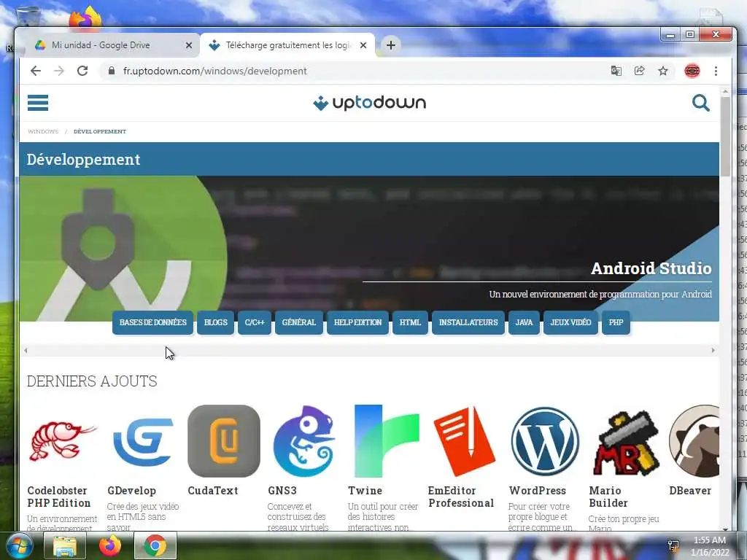747x560 pixels.
Task: Open Chrome three-dot menu
Action: [716, 71]
